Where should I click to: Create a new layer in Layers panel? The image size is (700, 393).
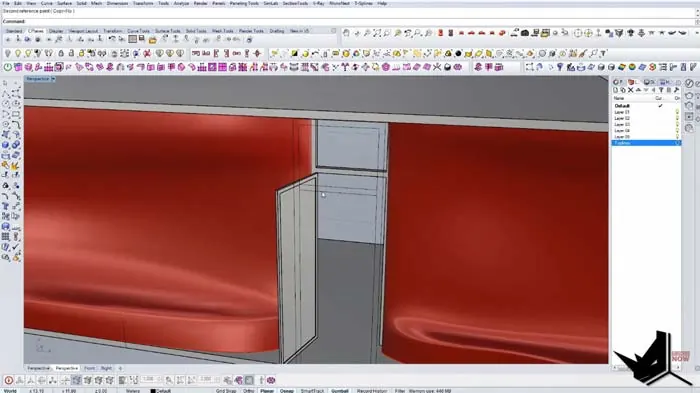point(616,90)
